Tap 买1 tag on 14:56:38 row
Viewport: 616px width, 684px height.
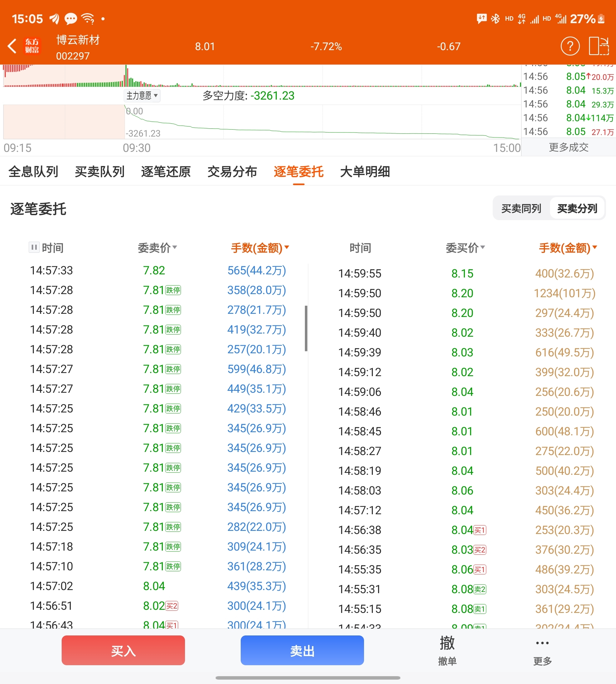click(x=480, y=530)
